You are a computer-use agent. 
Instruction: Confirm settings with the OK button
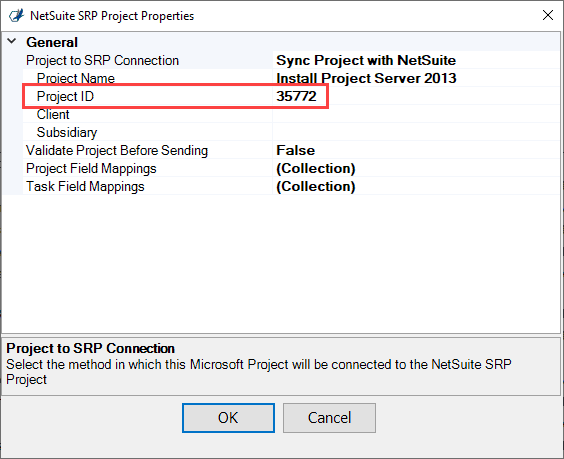tap(228, 418)
